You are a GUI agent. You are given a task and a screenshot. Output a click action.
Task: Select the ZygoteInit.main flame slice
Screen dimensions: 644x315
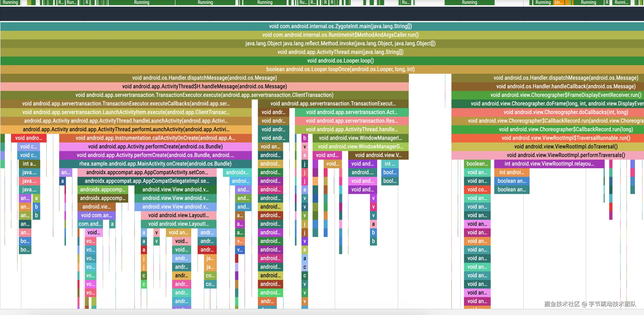340,26
